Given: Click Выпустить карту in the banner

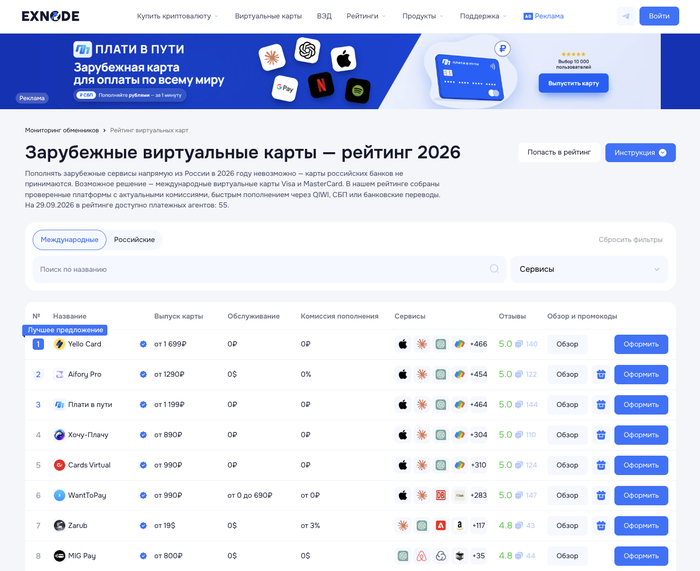Looking at the screenshot, I should [573, 83].
